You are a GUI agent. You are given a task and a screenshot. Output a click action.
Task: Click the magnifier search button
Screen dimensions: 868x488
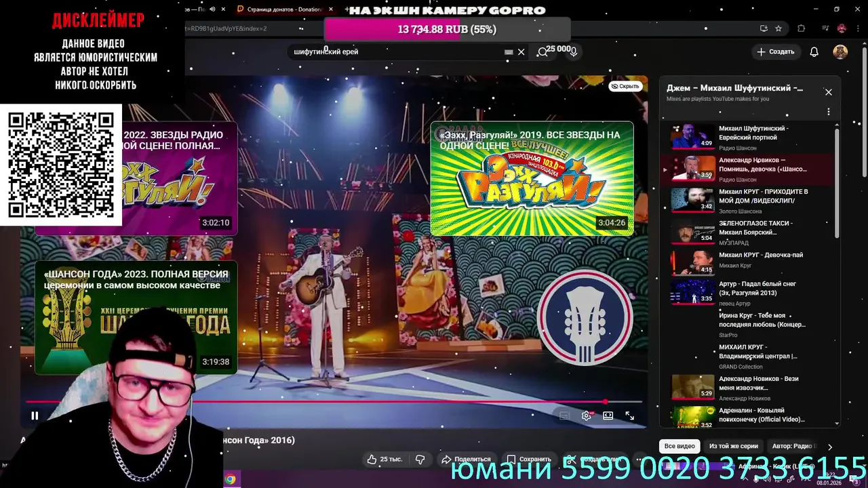point(542,52)
